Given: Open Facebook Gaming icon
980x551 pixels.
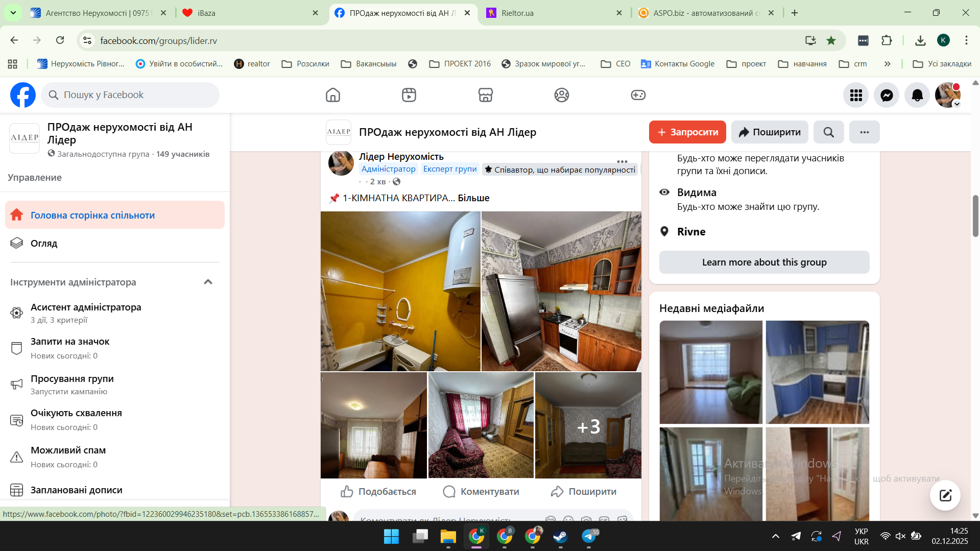Looking at the screenshot, I should (x=638, y=95).
